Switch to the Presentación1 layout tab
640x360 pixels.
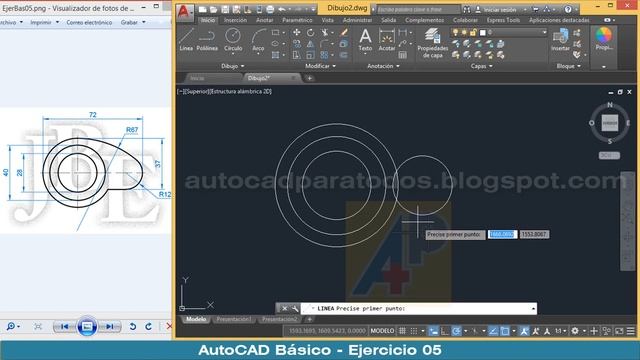click(x=234, y=319)
